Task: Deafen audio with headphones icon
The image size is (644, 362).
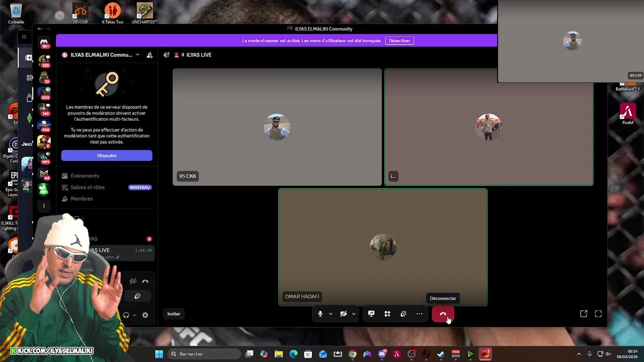Action: coord(126,315)
